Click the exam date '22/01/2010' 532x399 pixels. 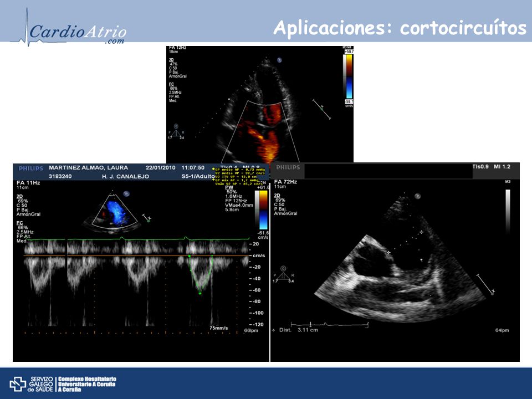161,167
